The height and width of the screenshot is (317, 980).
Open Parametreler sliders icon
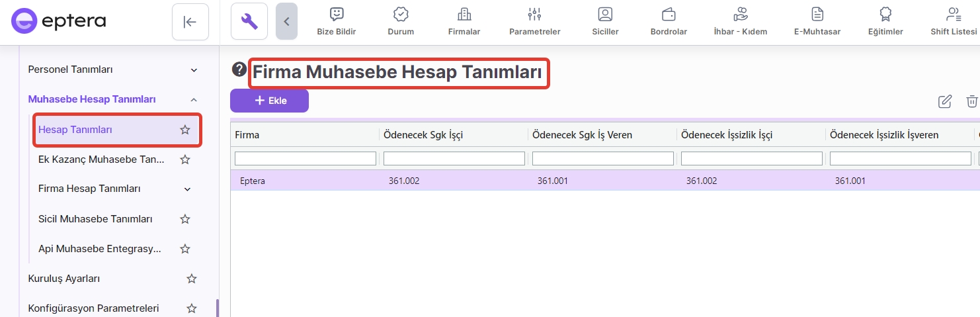tap(534, 15)
